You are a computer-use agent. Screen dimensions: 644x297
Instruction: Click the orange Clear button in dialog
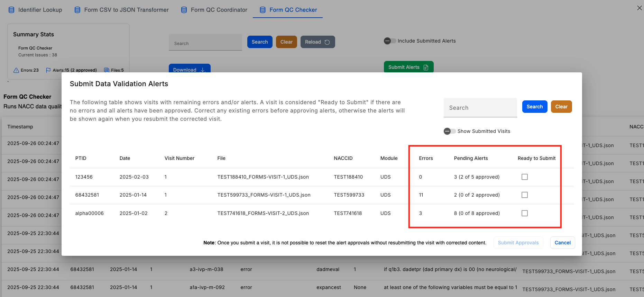[561, 107]
